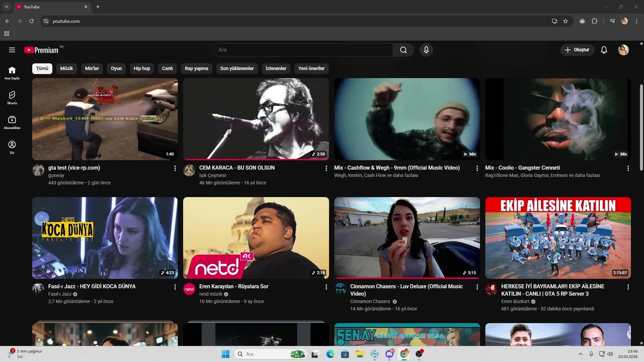This screenshot has width=644, height=362.
Task: Open guxway channel link
Action: (x=56, y=175)
